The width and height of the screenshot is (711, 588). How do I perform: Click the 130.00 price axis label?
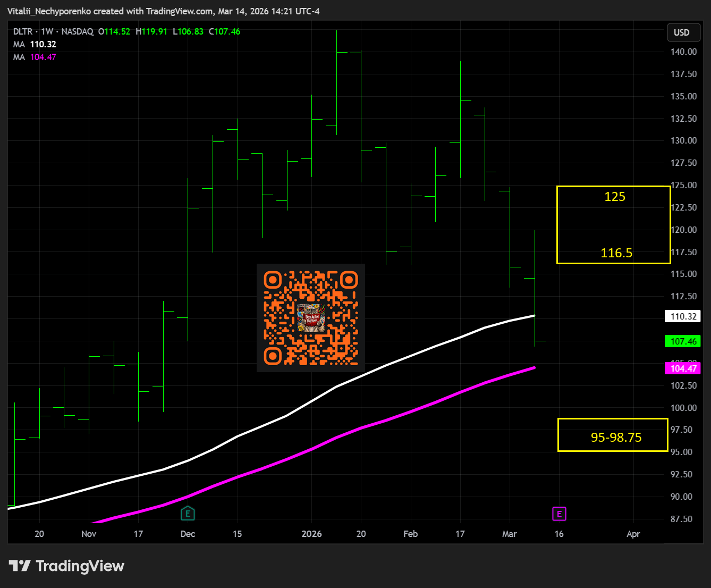684,140
